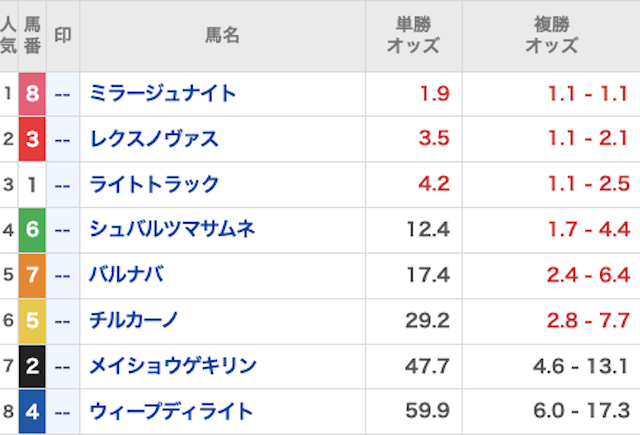Open the ミラージュナイト horse page

pos(162,94)
